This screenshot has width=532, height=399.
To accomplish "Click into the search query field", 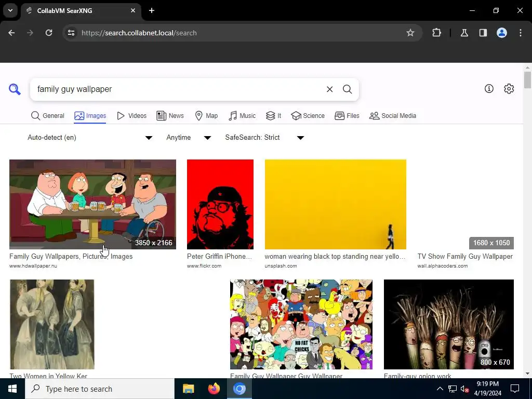I will [x=178, y=89].
